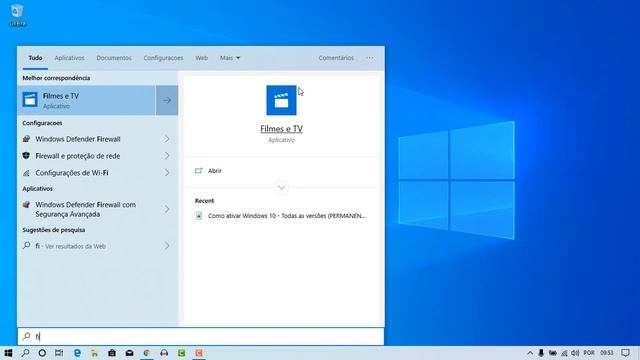The height and width of the screenshot is (360, 640).
Task: Open the three-dots options menu
Action: coord(369,58)
